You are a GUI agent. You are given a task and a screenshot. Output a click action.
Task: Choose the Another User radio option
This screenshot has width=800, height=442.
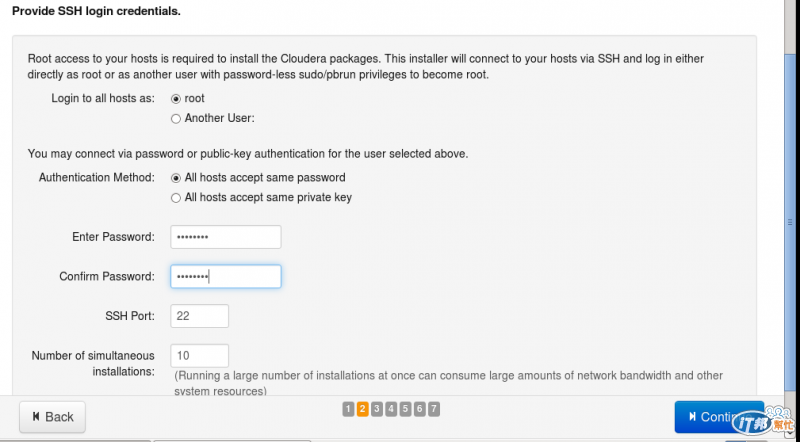point(176,118)
